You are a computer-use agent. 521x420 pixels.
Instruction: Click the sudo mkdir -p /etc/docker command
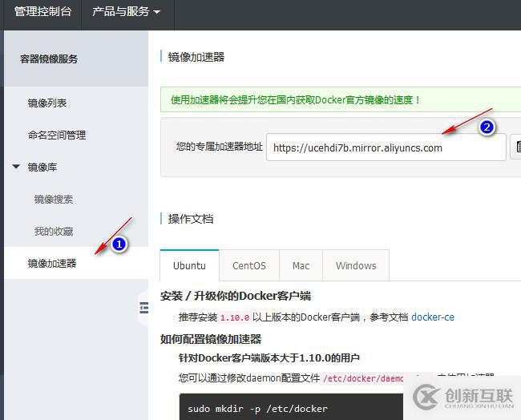coord(257,409)
